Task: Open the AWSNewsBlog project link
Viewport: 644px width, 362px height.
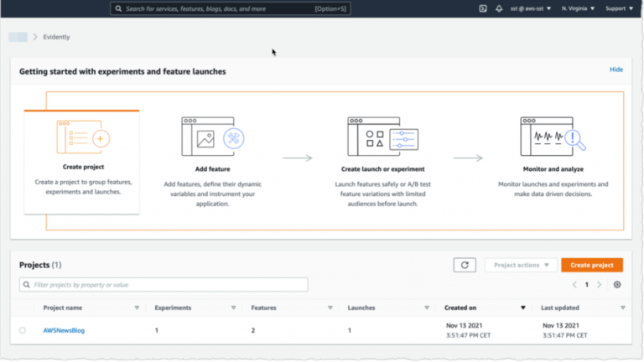Action: click(x=64, y=330)
